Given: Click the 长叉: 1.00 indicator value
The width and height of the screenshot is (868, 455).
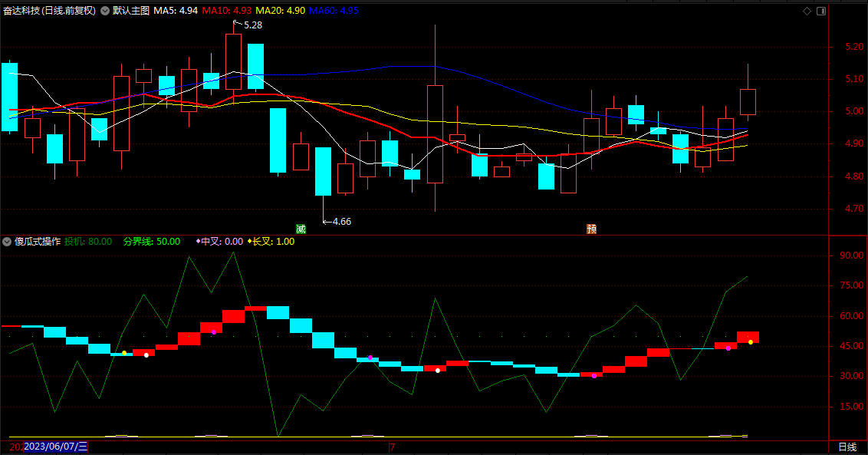Looking at the screenshot, I should click(271, 242).
